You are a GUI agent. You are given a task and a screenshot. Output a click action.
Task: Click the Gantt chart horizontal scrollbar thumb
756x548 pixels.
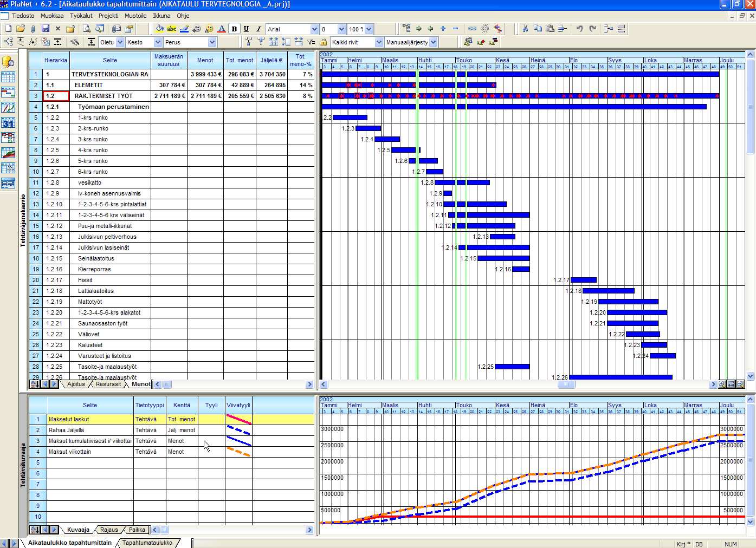pyautogui.click(x=566, y=384)
